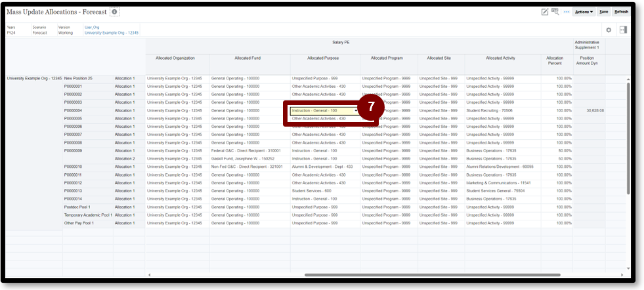
Task: Select the Other Pay Pool 1 row header
Action: [87, 223]
